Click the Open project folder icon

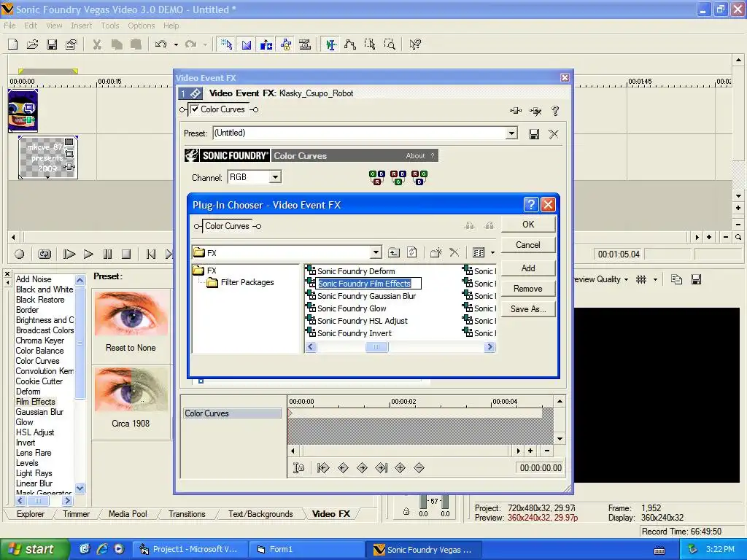coord(32,44)
